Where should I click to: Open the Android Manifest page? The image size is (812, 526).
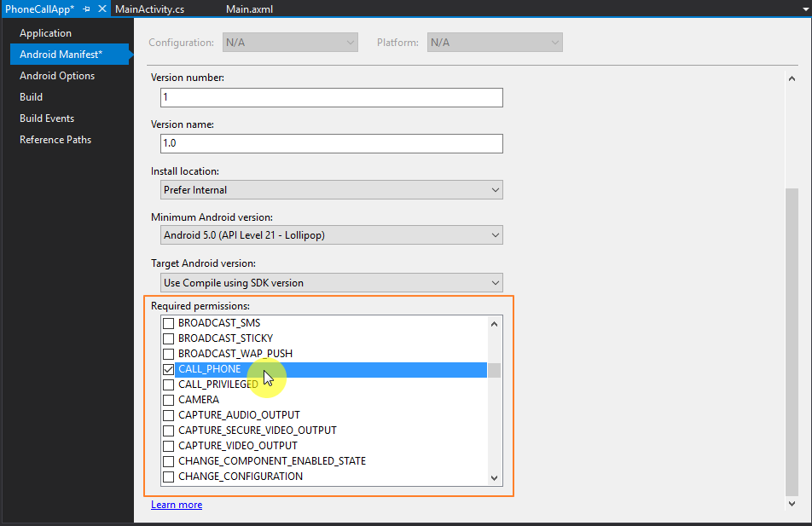69,55
